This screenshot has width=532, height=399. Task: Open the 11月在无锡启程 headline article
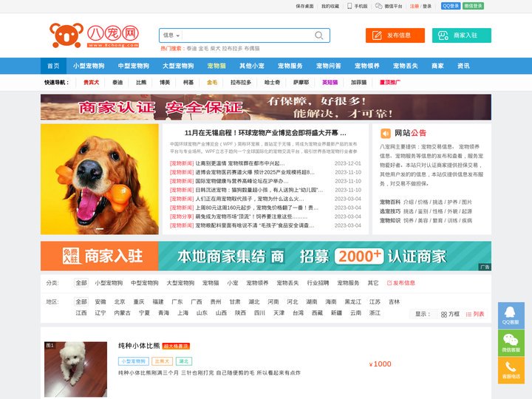tap(265, 133)
